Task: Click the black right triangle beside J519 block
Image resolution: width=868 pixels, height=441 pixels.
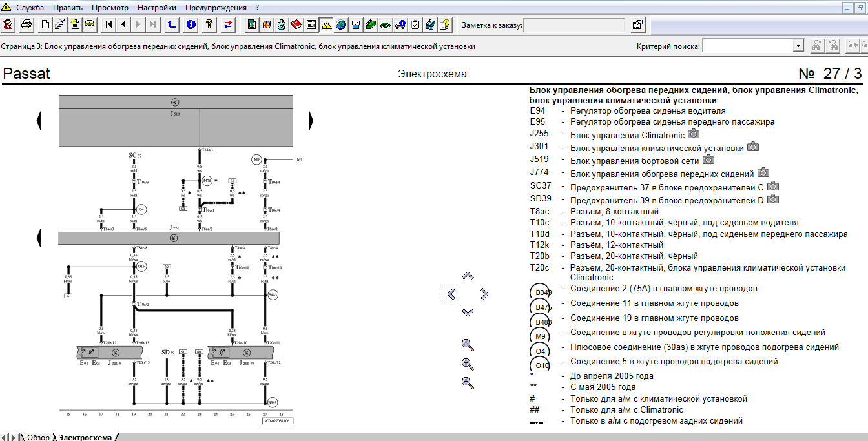Action: click(311, 120)
